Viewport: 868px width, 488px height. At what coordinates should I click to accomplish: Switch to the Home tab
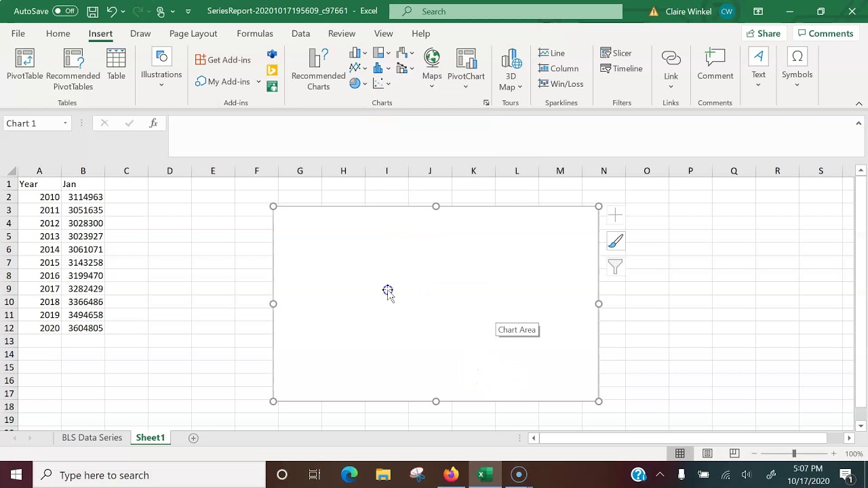pyautogui.click(x=58, y=33)
